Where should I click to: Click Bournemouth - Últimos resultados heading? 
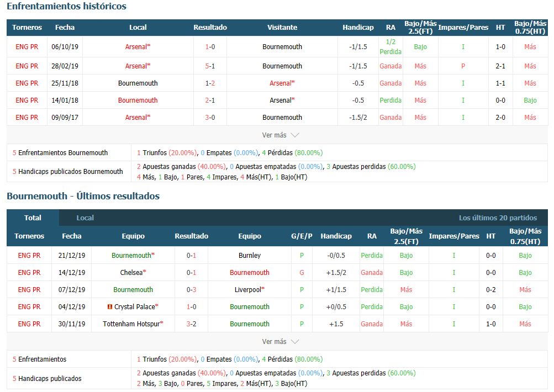83,196
